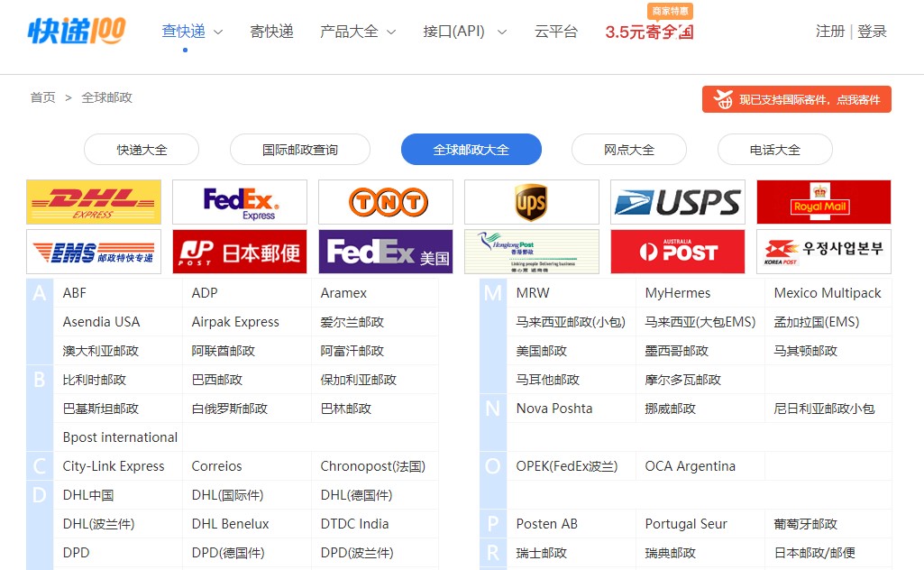This screenshot has height=570, width=924.
Task: Open the Asendia USA entry
Action: [x=101, y=322]
